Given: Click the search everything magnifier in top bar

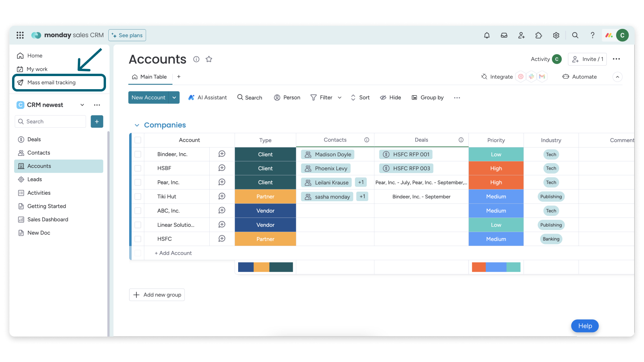Looking at the screenshot, I should point(575,35).
